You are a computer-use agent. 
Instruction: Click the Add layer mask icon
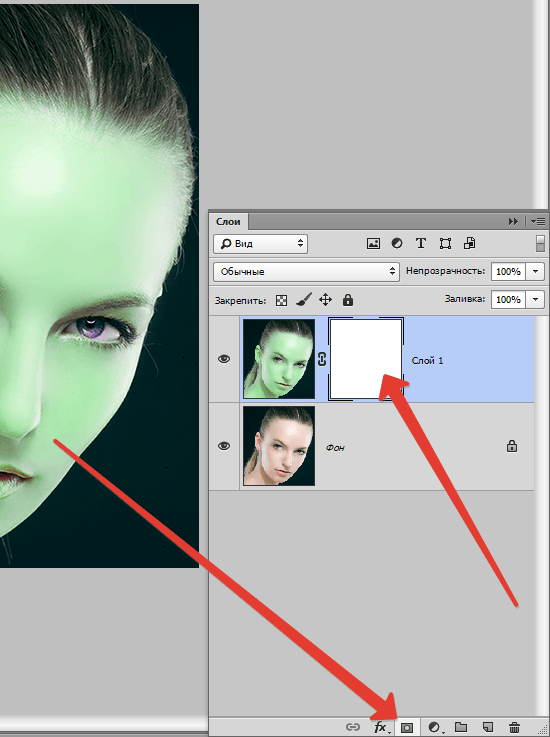(407, 728)
